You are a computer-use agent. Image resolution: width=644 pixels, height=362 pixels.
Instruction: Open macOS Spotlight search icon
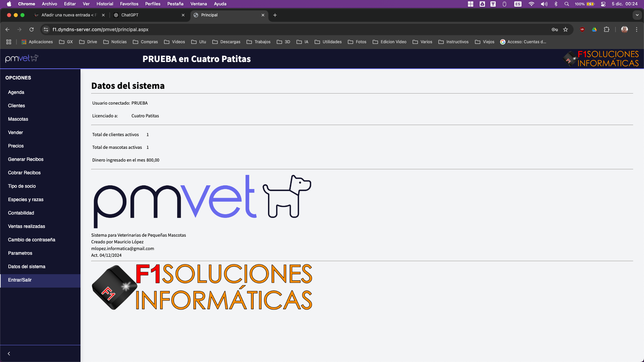pyautogui.click(x=567, y=4)
